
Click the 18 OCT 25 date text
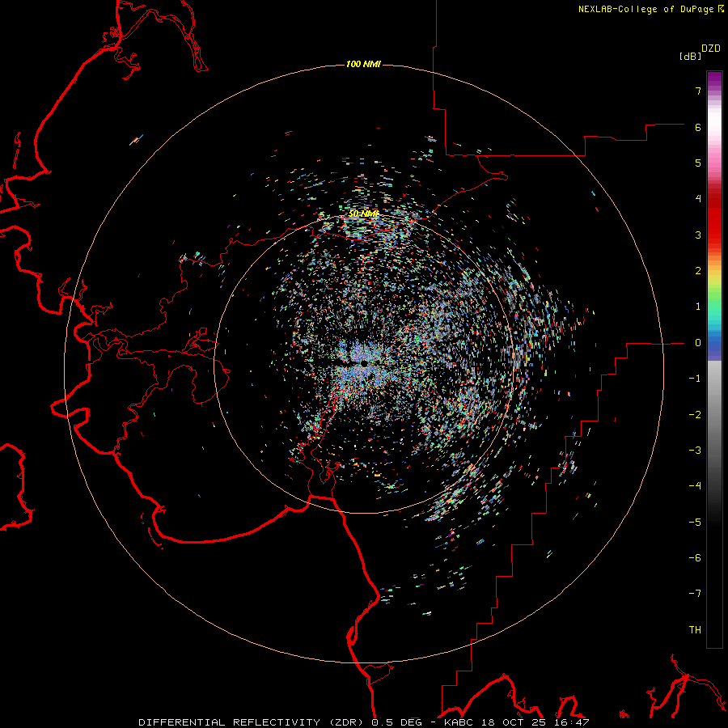513,722
